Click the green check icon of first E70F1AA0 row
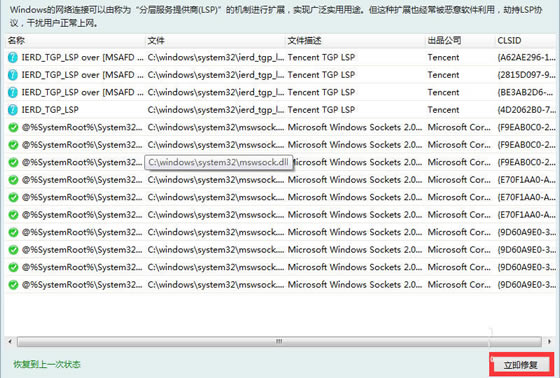Image resolution: width=560 pixels, height=378 pixels. point(13,180)
